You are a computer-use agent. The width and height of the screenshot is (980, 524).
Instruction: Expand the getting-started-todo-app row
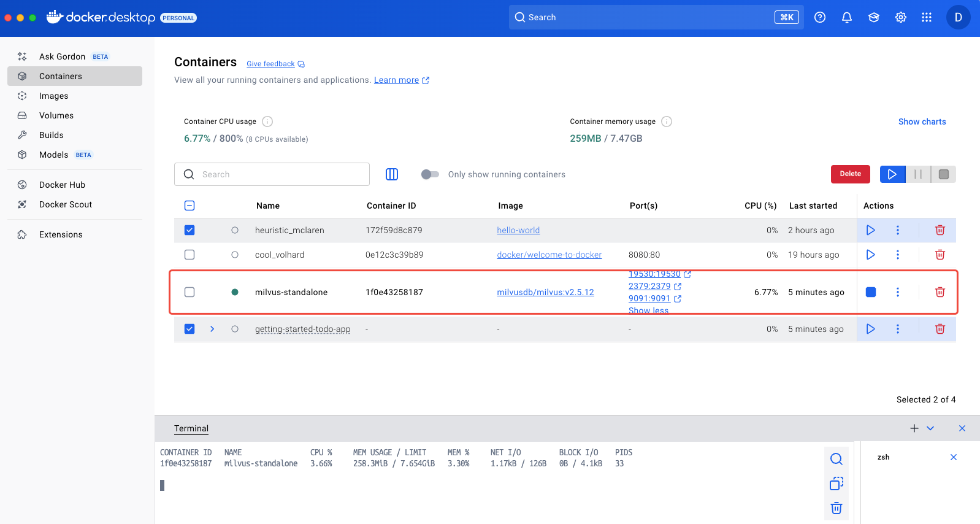(x=212, y=329)
